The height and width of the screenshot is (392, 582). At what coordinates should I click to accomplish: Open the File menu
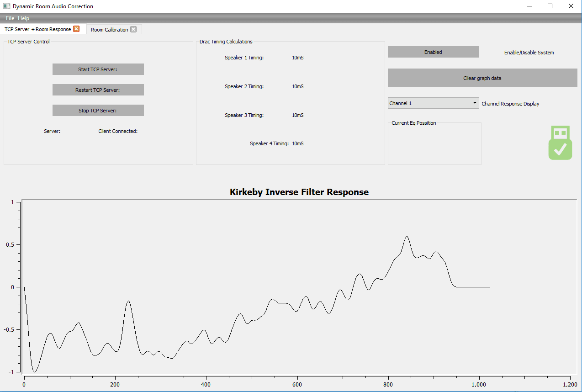tap(10, 18)
